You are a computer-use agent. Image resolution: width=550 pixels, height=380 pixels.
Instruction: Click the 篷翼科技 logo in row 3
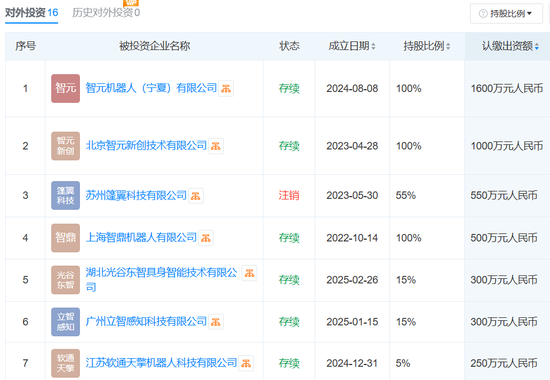tap(66, 195)
